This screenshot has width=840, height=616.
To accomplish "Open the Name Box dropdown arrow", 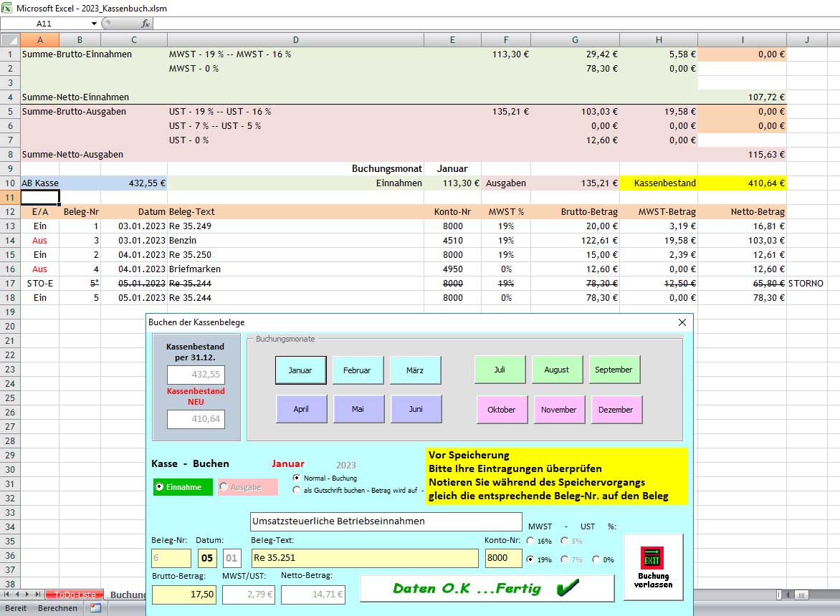I will click(94, 24).
